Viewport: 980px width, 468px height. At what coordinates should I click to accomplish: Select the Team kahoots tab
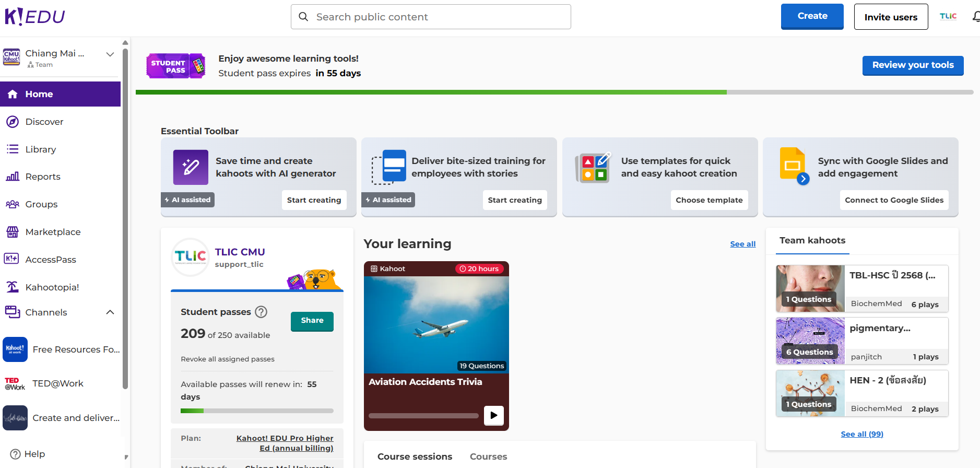(x=812, y=240)
